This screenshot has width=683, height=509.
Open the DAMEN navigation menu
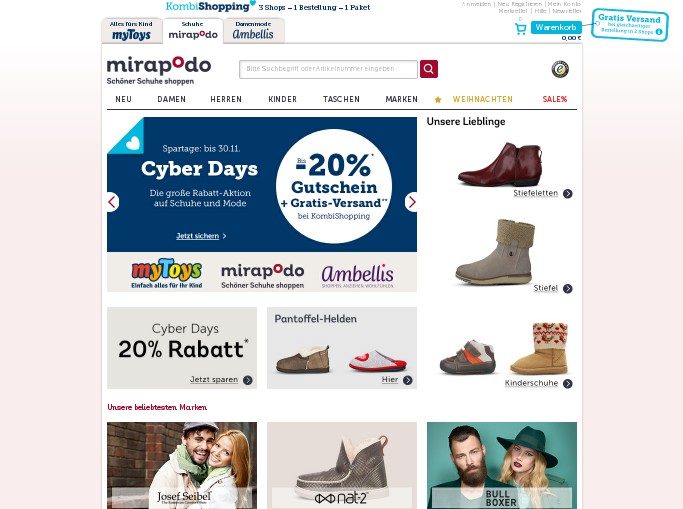[171, 99]
